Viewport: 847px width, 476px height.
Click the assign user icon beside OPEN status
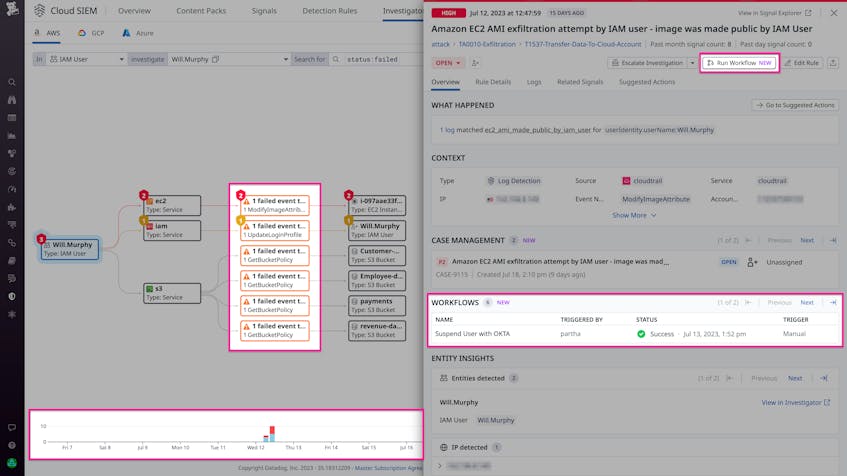(x=475, y=63)
